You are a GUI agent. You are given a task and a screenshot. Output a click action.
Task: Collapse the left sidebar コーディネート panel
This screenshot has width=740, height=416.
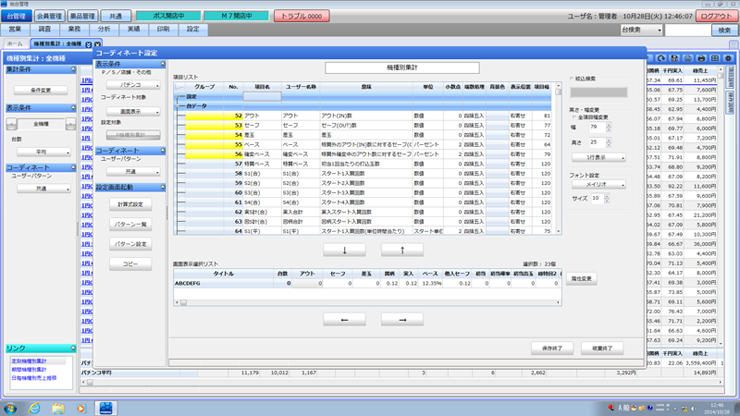pyautogui.click(x=73, y=168)
